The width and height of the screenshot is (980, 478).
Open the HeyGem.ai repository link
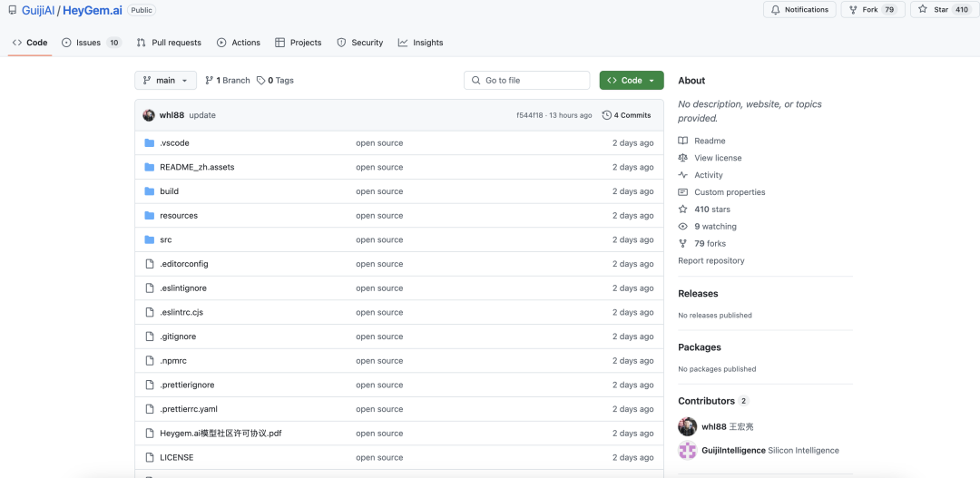pyautogui.click(x=93, y=11)
